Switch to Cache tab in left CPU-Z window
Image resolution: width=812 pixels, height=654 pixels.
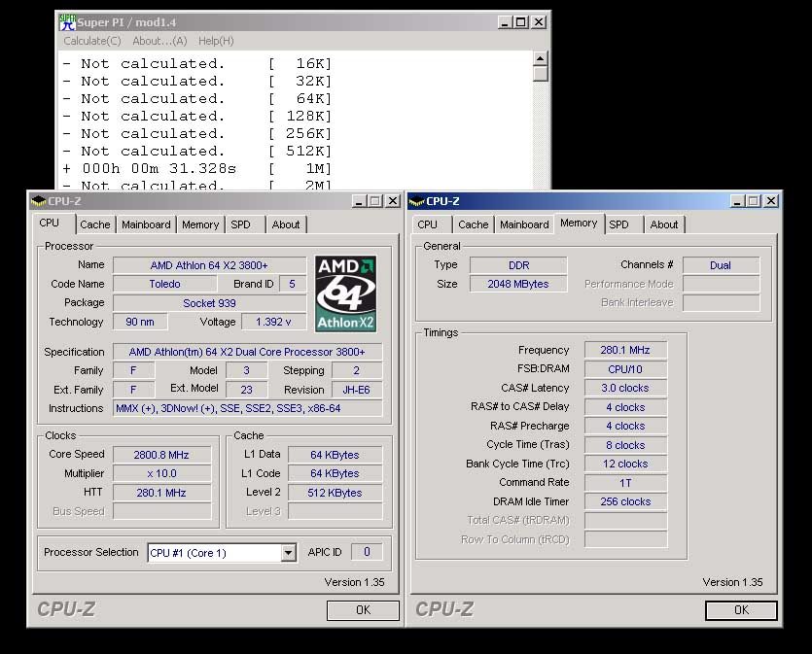click(94, 224)
